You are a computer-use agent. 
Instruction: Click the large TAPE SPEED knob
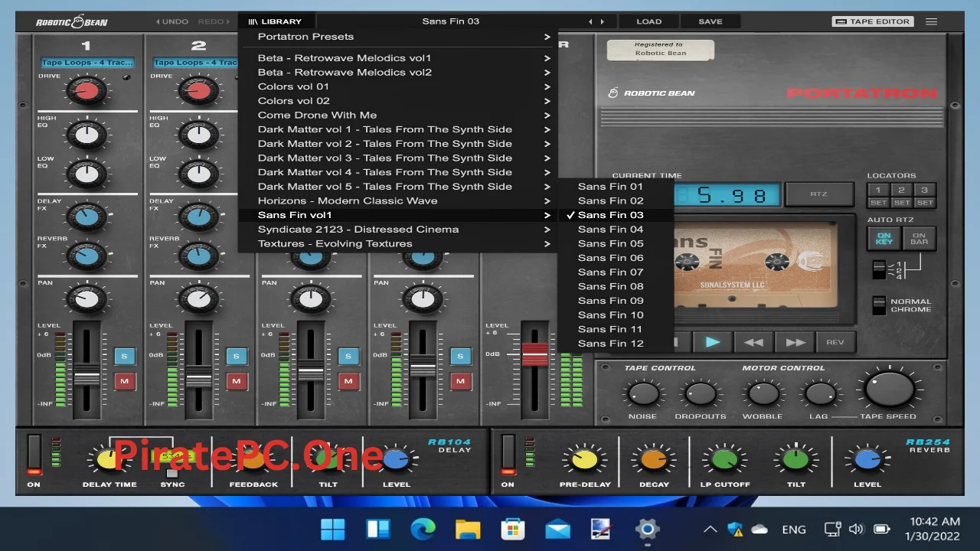pos(889,390)
